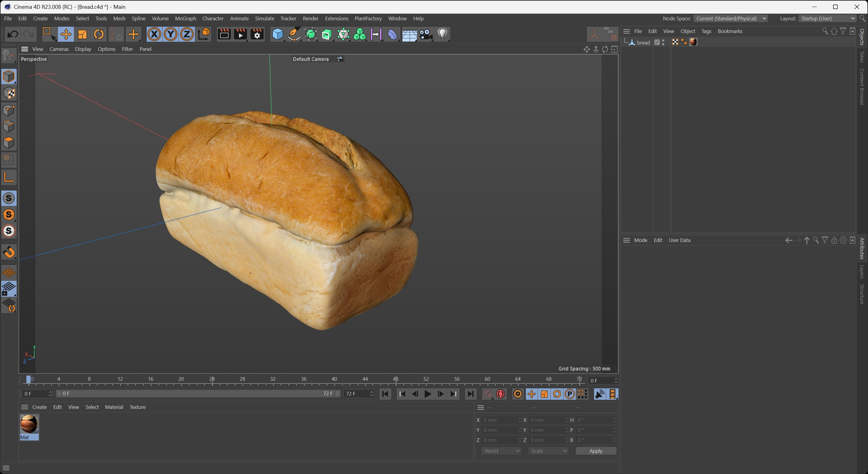Select the Mat material thumbnail
The width and height of the screenshot is (868, 474).
tap(29, 425)
